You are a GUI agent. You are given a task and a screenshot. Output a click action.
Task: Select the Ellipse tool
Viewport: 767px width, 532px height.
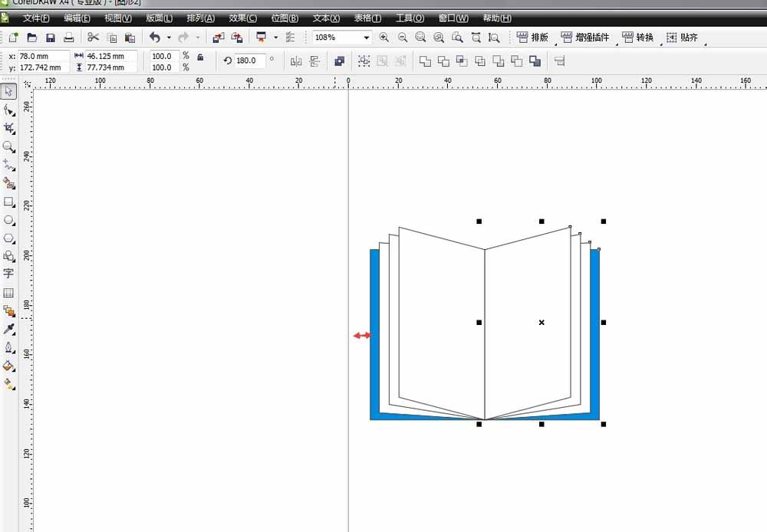9,220
